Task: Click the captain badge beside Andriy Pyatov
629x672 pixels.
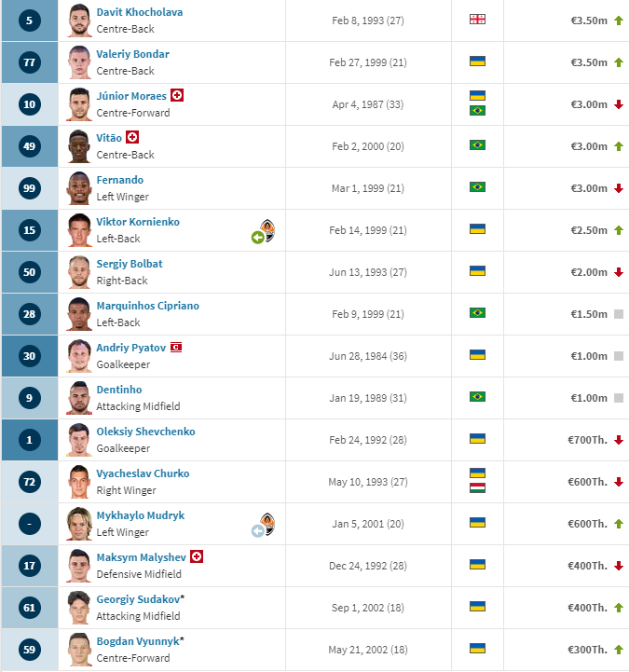Action: pos(175,348)
